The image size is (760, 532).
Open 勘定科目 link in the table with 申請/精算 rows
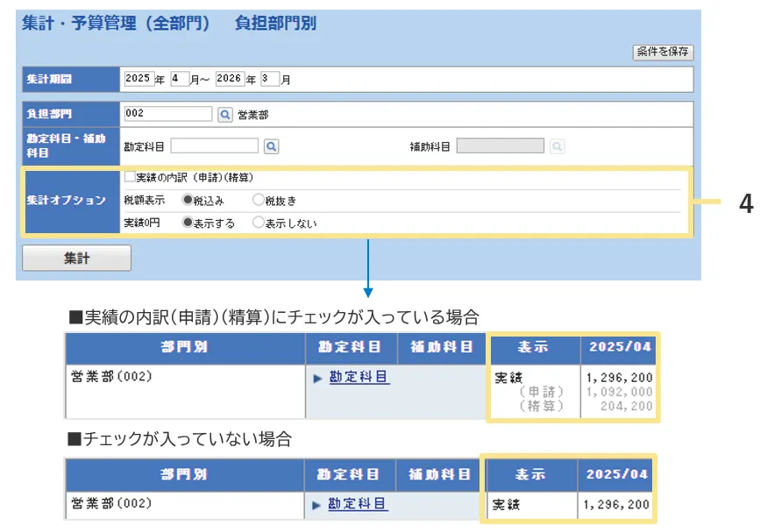(x=359, y=377)
